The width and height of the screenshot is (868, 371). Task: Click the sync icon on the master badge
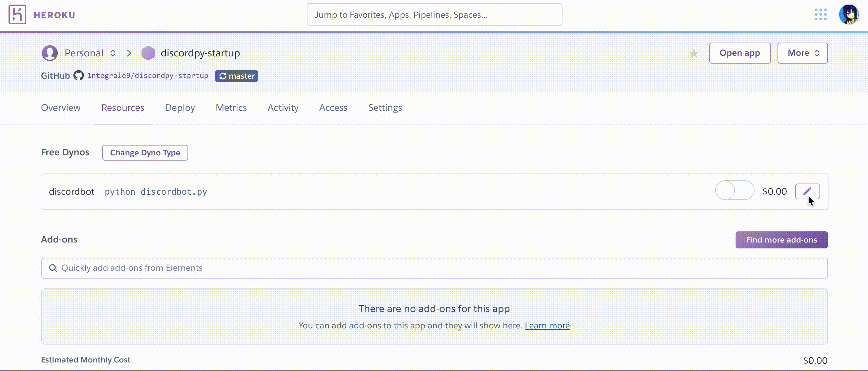pyautogui.click(x=223, y=76)
